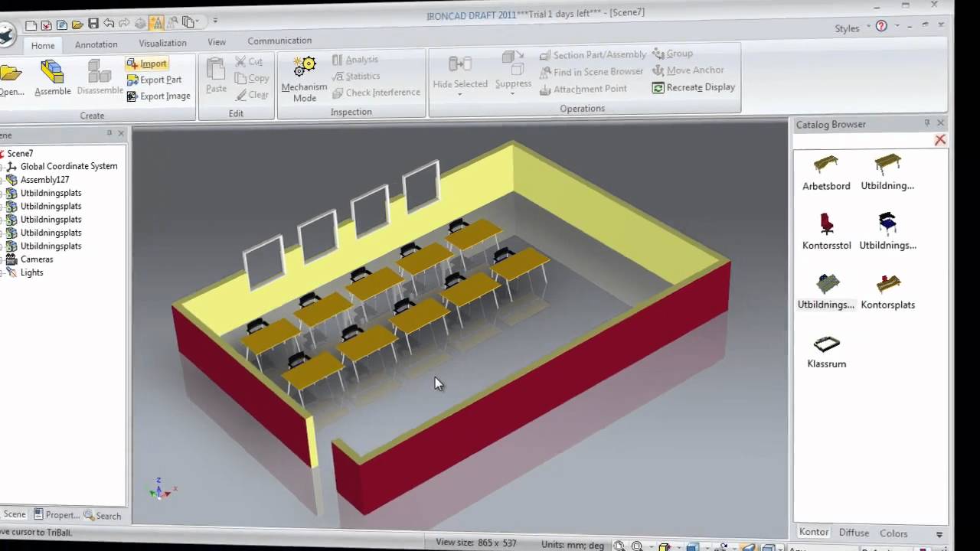Click Export Part
980x551 pixels.
[154, 80]
